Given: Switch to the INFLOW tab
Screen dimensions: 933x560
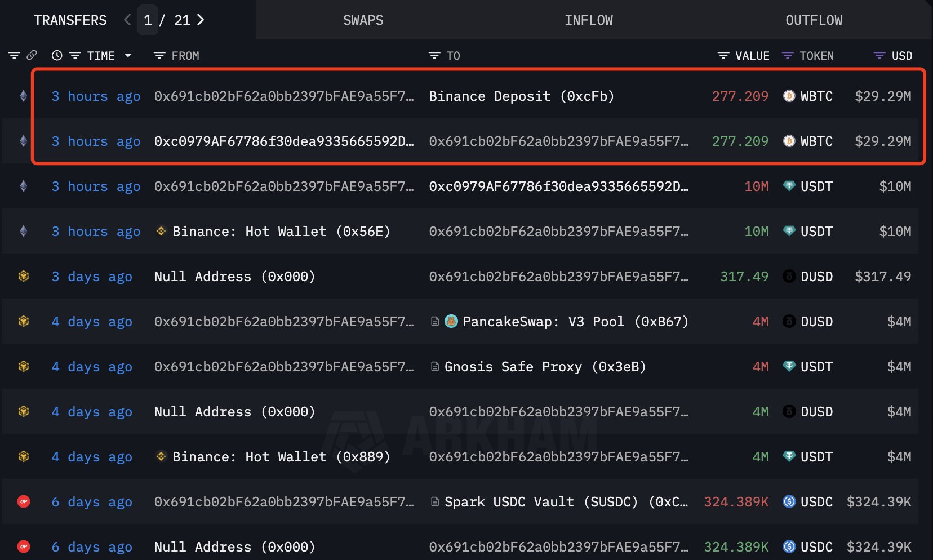Looking at the screenshot, I should [589, 20].
